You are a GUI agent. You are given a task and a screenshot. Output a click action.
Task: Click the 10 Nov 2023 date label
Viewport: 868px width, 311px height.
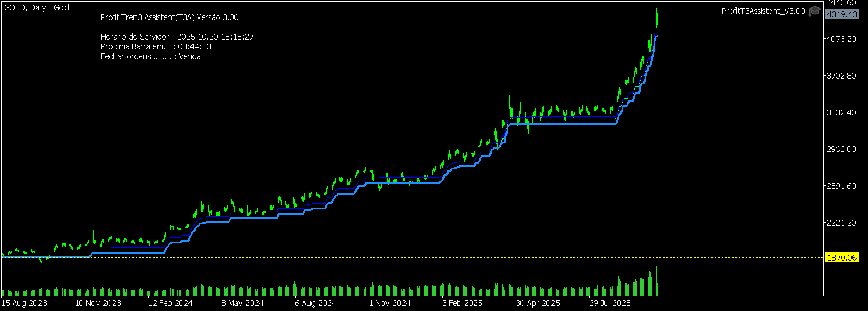(x=98, y=303)
